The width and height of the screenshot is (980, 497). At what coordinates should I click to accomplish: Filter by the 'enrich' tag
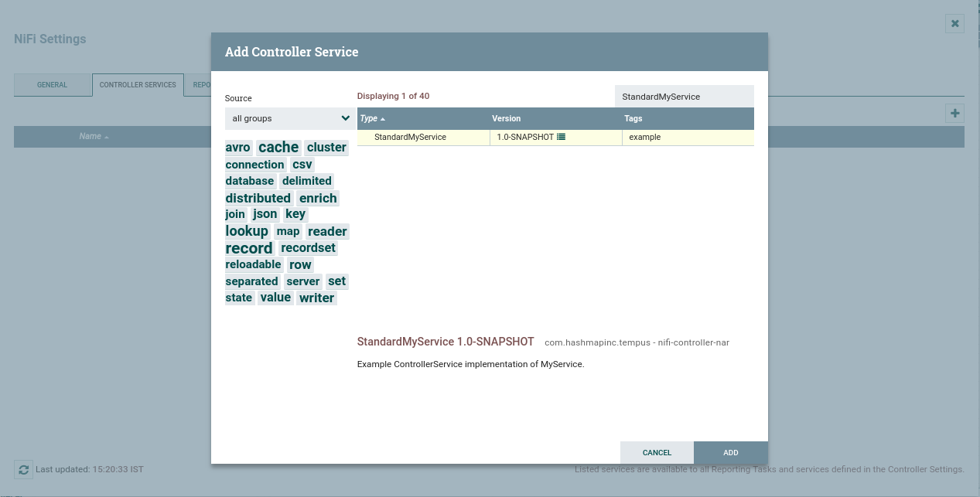click(x=318, y=198)
